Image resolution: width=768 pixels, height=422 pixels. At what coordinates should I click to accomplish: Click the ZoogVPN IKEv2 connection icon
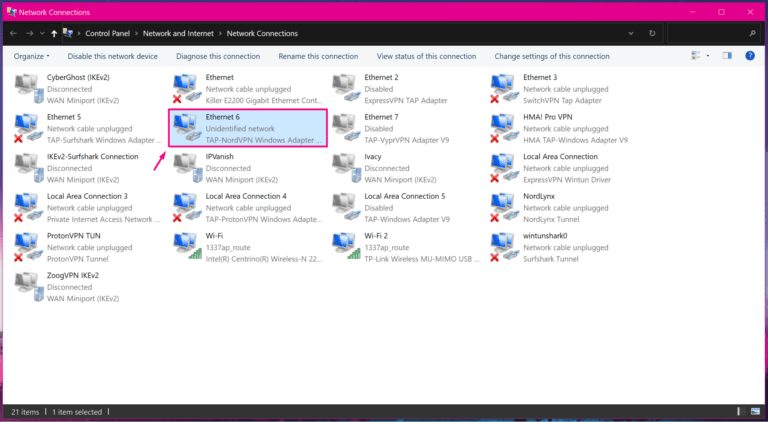point(29,287)
